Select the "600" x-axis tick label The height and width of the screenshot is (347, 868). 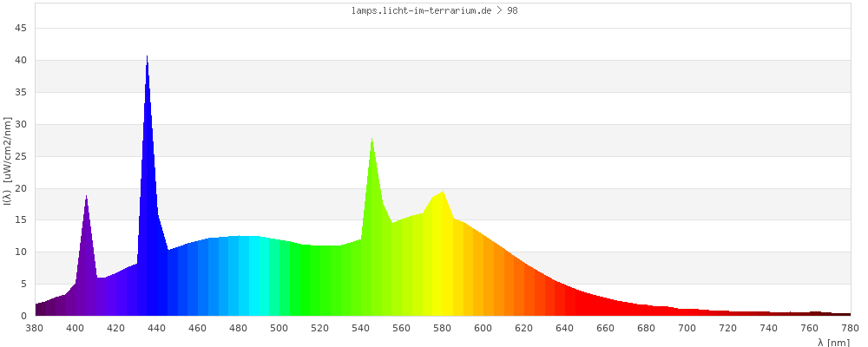[483, 328]
